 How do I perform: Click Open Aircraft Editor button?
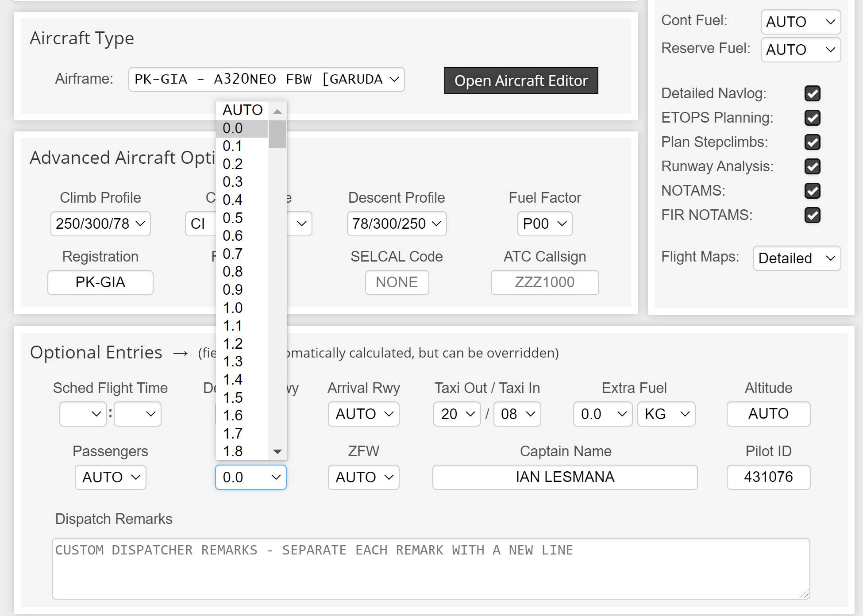pyautogui.click(x=521, y=81)
